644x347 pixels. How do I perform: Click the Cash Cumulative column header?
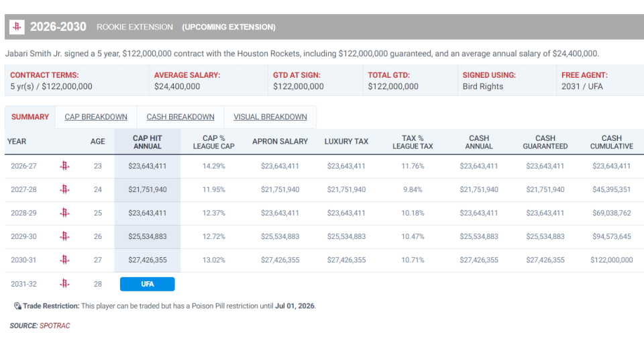coord(611,142)
